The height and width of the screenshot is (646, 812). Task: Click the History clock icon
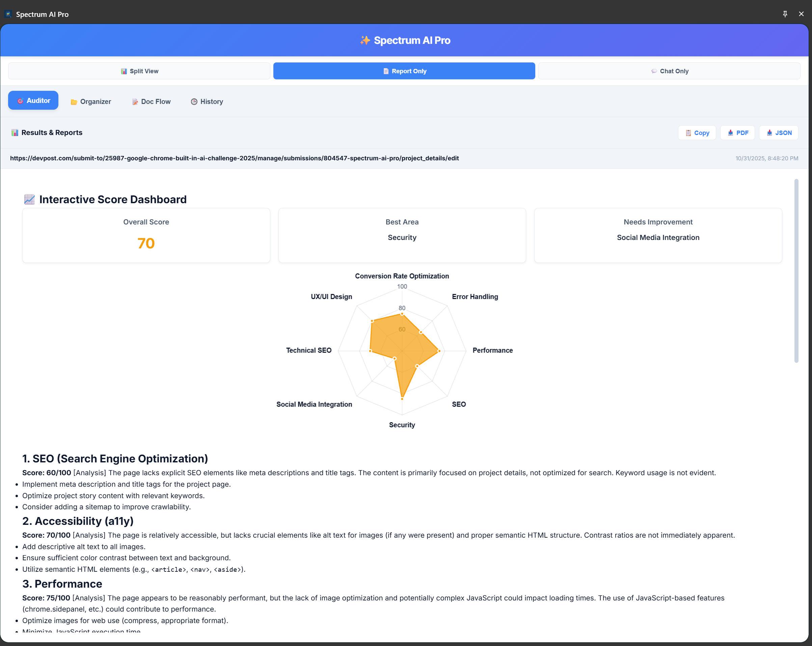pyautogui.click(x=194, y=102)
